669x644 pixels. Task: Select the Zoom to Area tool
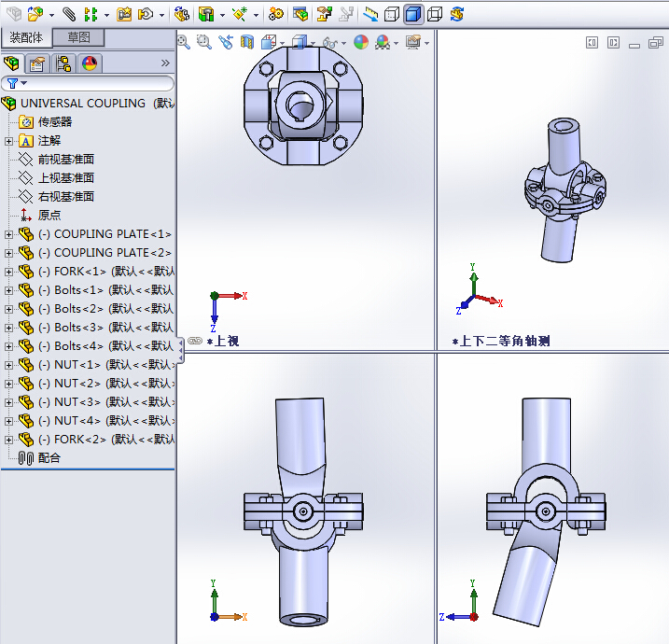click(204, 42)
